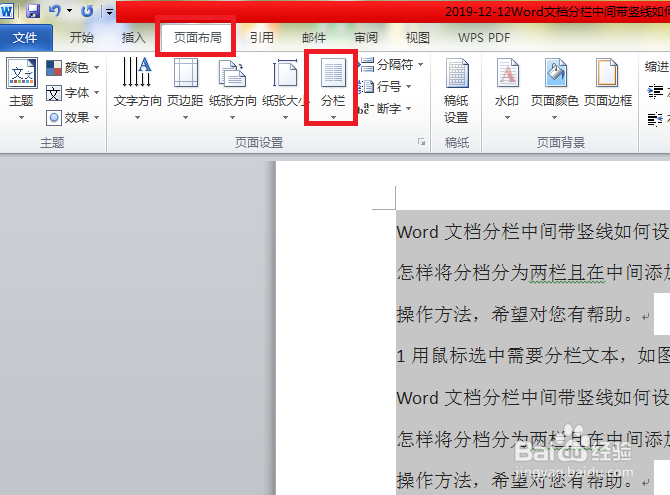Image resolution: width=670 pixels, height=495 pixels.
Task: Switch to the 插入 tab
Action: click(134, 38)
